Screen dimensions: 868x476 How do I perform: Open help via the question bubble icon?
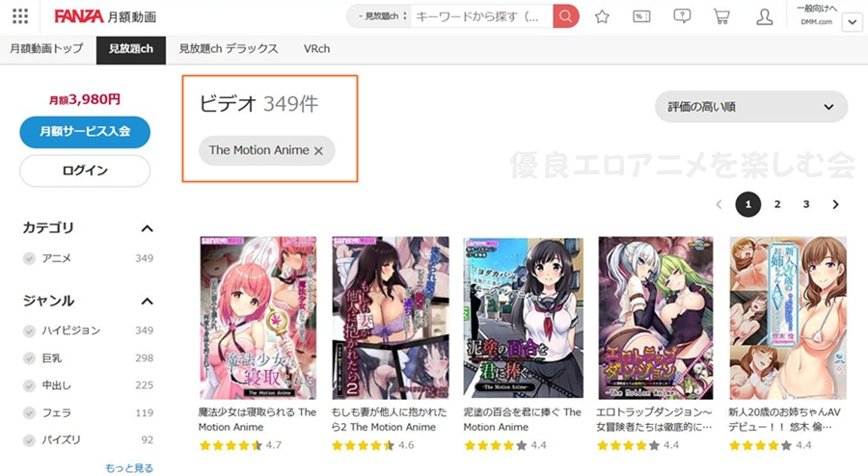(x=682, y=16)
